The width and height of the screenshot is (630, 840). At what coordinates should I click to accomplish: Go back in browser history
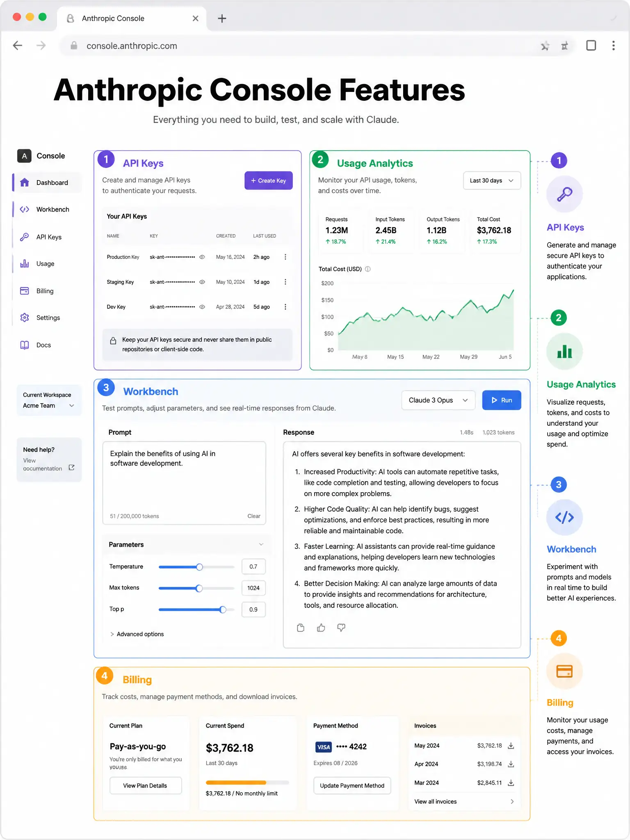pos(18,46)
